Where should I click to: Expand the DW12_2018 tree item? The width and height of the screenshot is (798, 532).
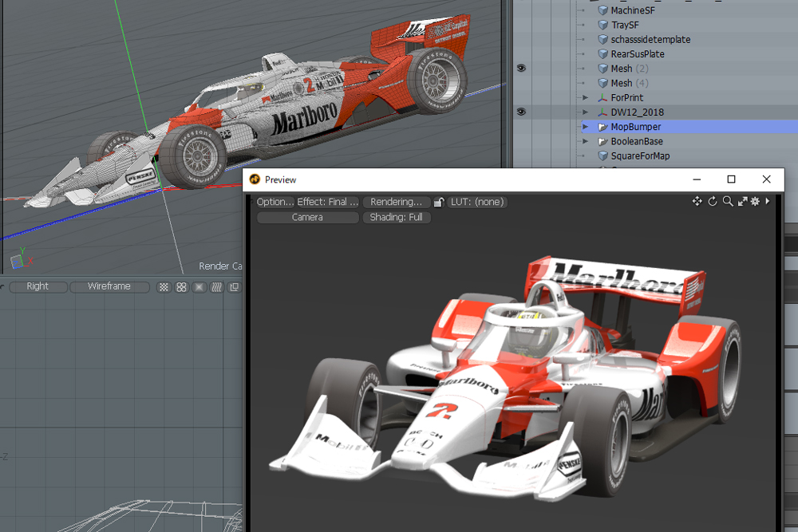pyautogui.click(x=585, y=112)
